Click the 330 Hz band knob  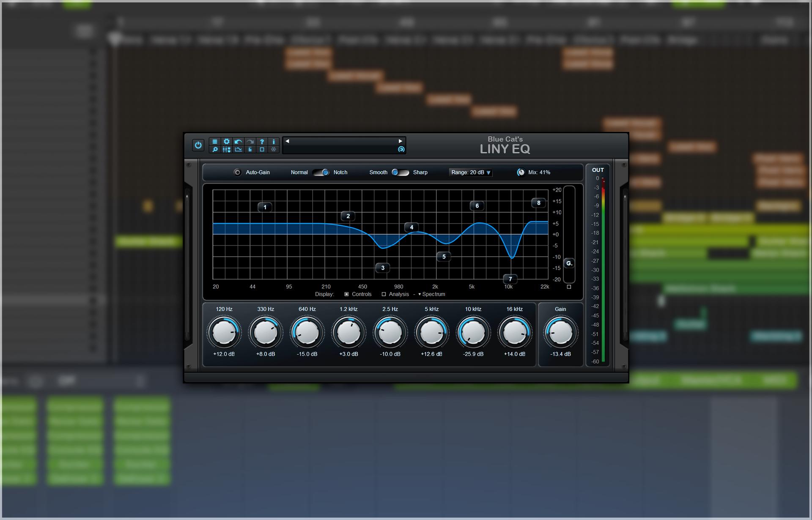coord(266,332)
